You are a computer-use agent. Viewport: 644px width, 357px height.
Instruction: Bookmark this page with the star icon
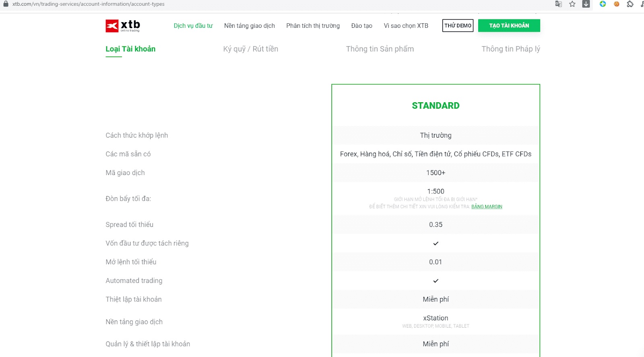pyautogui.click(x=572, y=4)
